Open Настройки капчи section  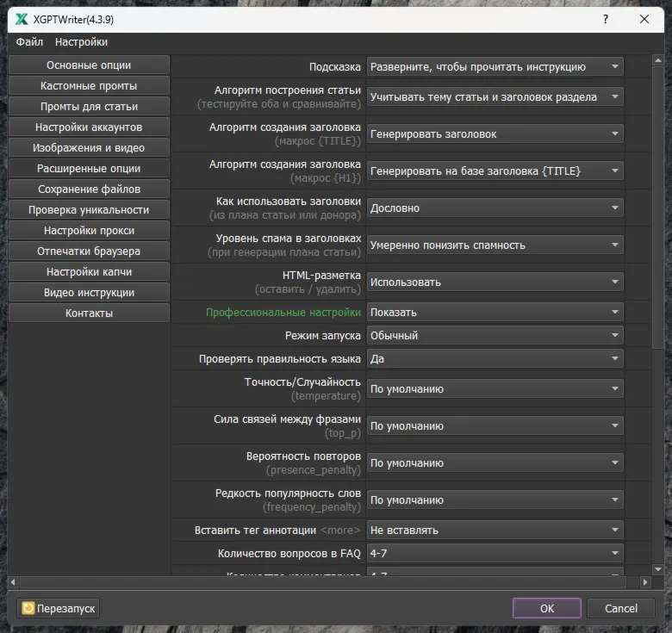pos(89,271)
